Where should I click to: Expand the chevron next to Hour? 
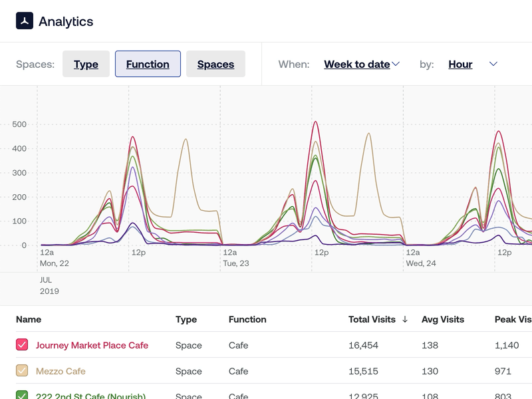493,64
